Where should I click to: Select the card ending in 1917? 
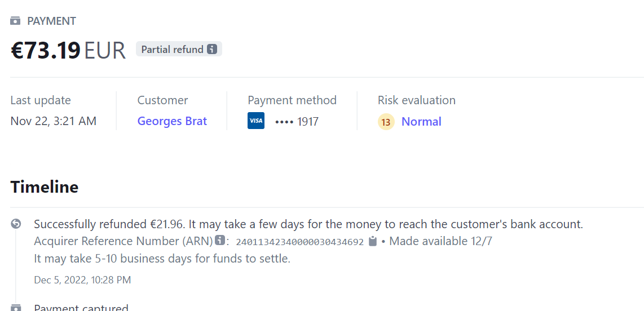(x=297, y=122)
